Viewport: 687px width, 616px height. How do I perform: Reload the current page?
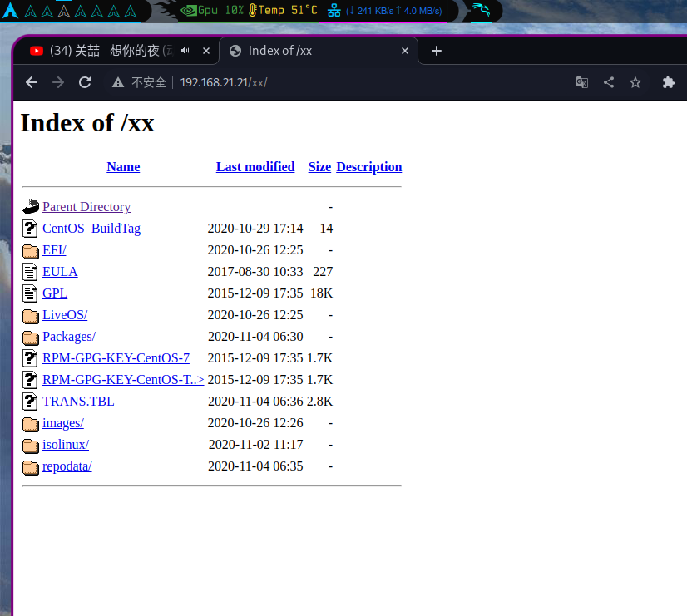pos(85,82)
